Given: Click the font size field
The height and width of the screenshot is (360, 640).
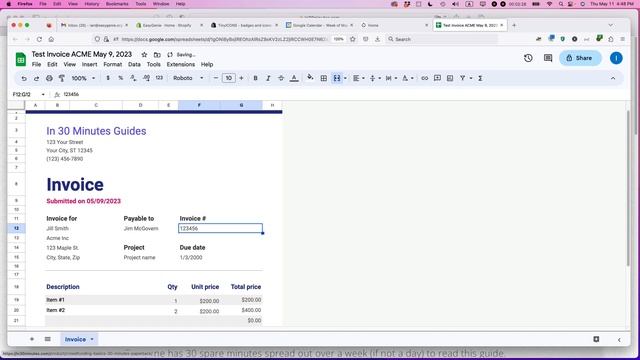Looking at the screenshot, I should [x=229, y=78].
